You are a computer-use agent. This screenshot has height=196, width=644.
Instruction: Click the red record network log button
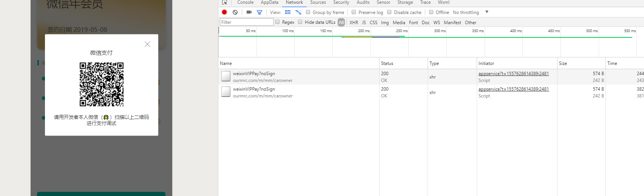pyautogui.click(x=224, y=12)
